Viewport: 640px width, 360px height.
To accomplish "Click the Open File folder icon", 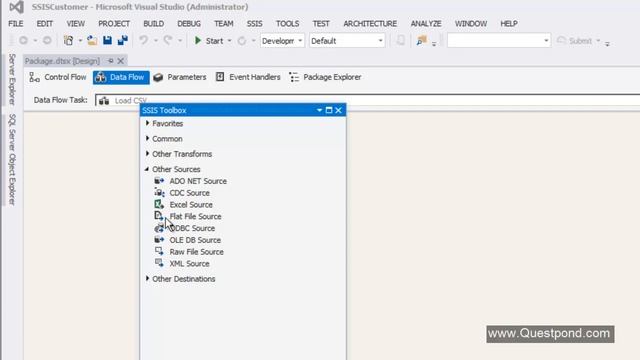I will [92, 40].
